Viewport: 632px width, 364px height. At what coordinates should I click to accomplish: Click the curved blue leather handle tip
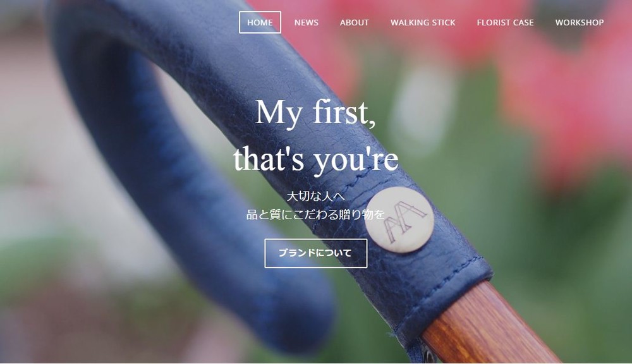(x=295, y=318)
